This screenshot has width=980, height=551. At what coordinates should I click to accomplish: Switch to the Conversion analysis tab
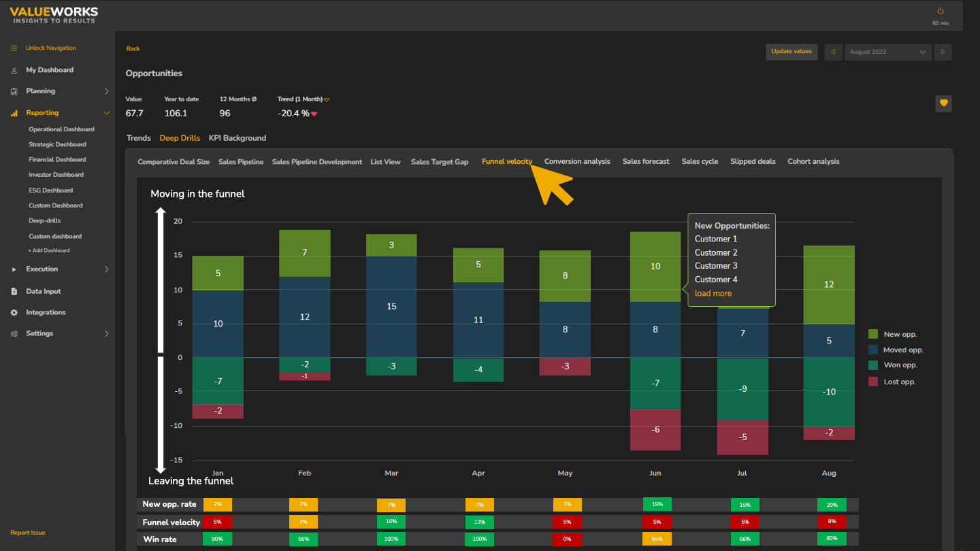(x=577, y=162)
